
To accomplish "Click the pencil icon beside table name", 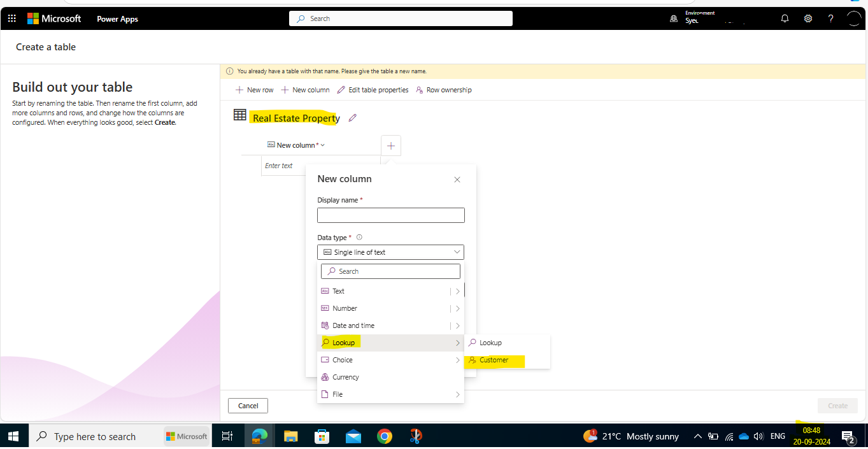I will [353, 118].
